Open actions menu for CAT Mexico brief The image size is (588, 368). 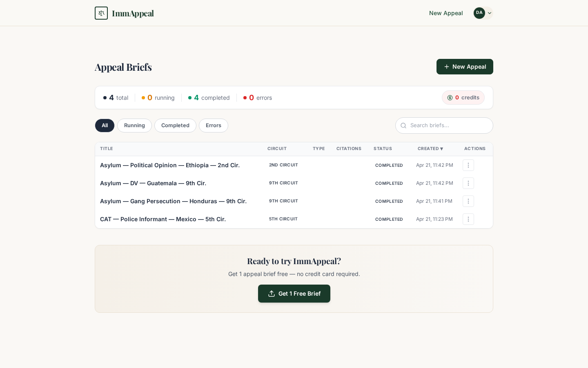[468, 219]
